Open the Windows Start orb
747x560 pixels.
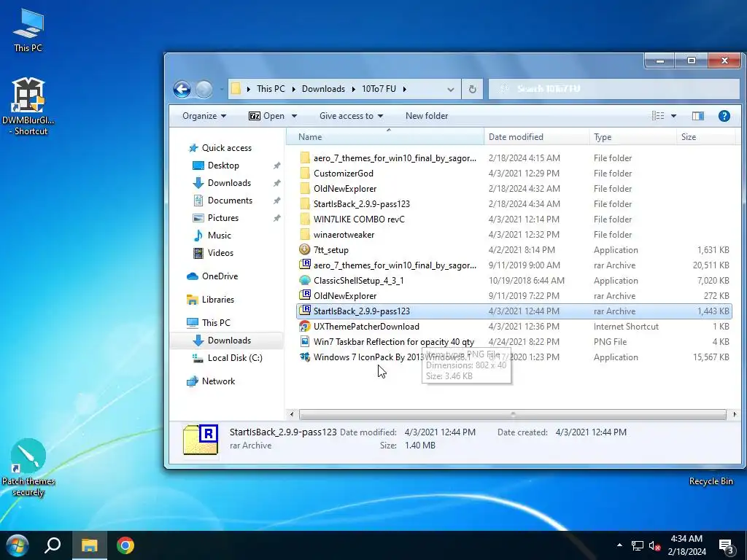[x=18, y=545]
